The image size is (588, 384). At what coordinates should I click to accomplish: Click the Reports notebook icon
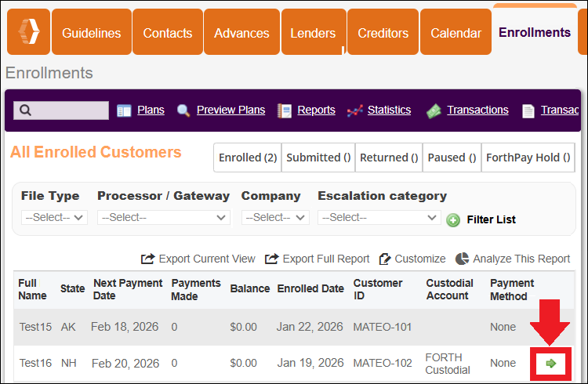tap(285, 110)
